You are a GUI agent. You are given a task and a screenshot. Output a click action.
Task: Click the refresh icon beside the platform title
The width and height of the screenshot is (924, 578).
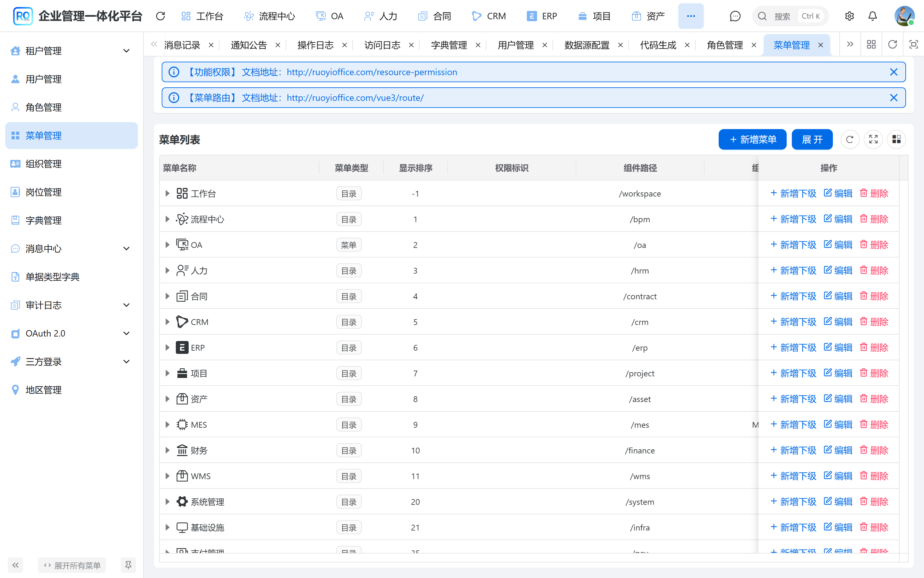160,16
